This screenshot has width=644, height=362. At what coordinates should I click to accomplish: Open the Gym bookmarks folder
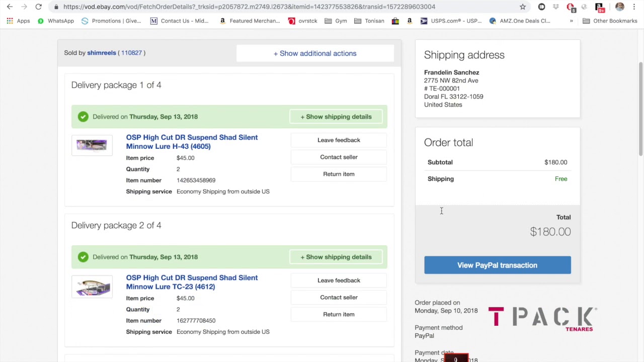pyautogui.click(x=336, y=21)
